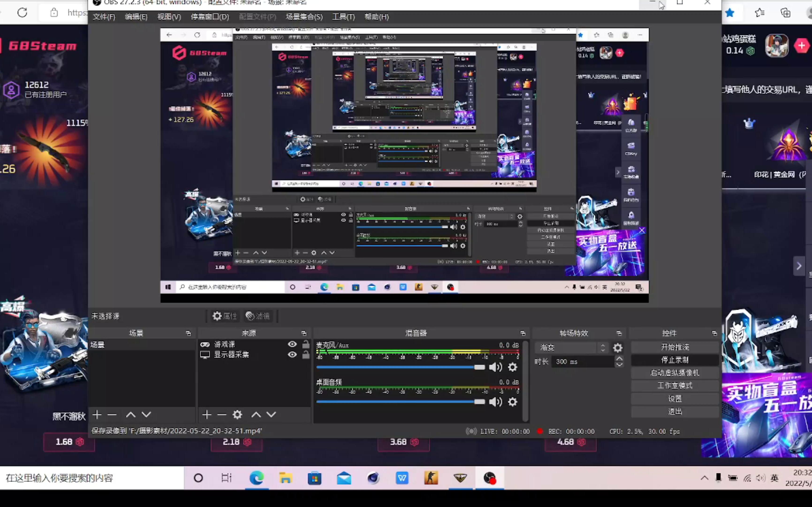Show hidden system tray icons chevron

(x=704, y=478)
